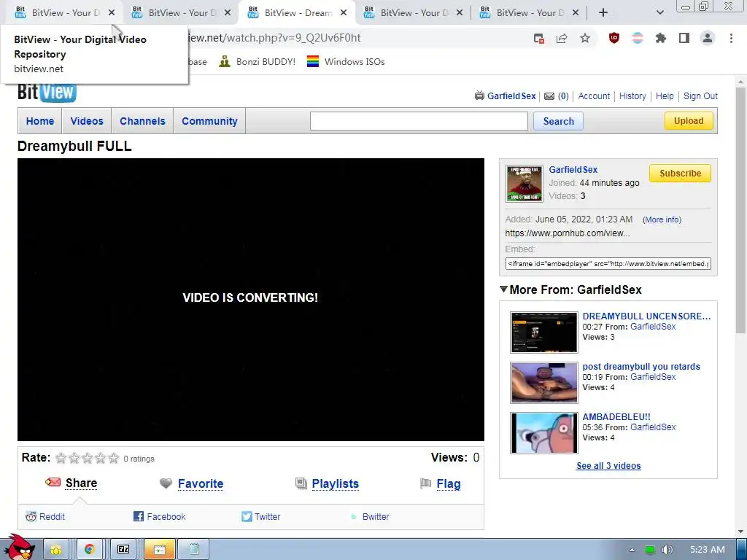Open 7-Zip from the taskbar
Viewport: 747px width, 560px height.
coord(123,550)
